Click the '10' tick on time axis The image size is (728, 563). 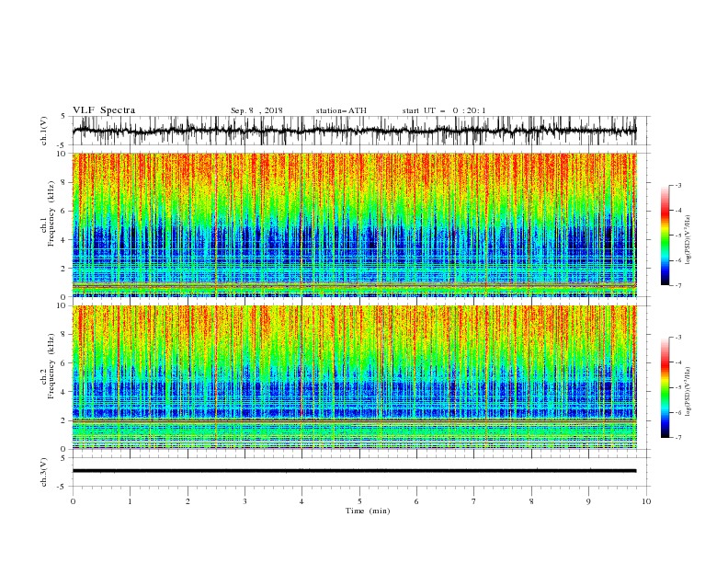[646, 501]
